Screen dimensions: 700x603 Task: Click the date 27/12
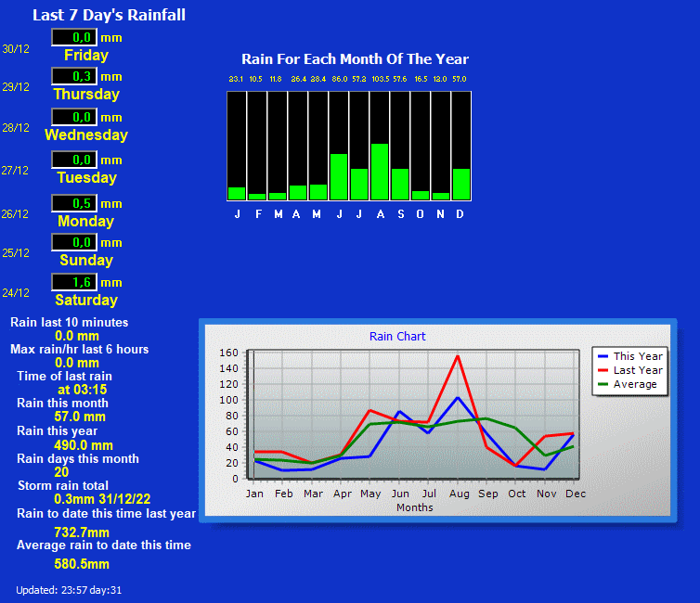pyautogui.click(x=15, y=171)
